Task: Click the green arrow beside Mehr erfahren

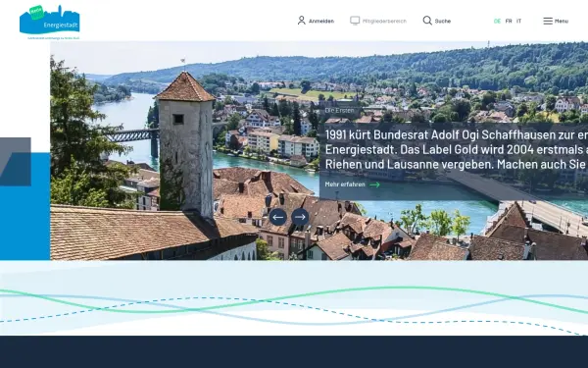Action: coord(374,184)
